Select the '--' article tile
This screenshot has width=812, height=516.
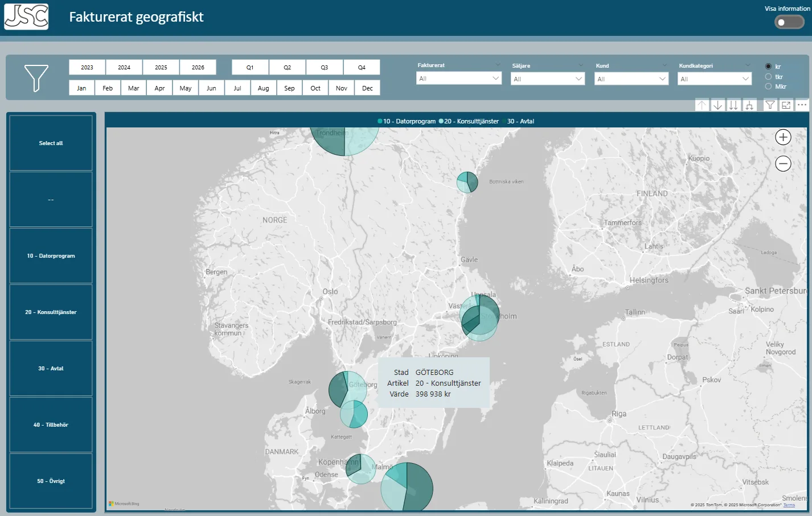click(51, 199)
